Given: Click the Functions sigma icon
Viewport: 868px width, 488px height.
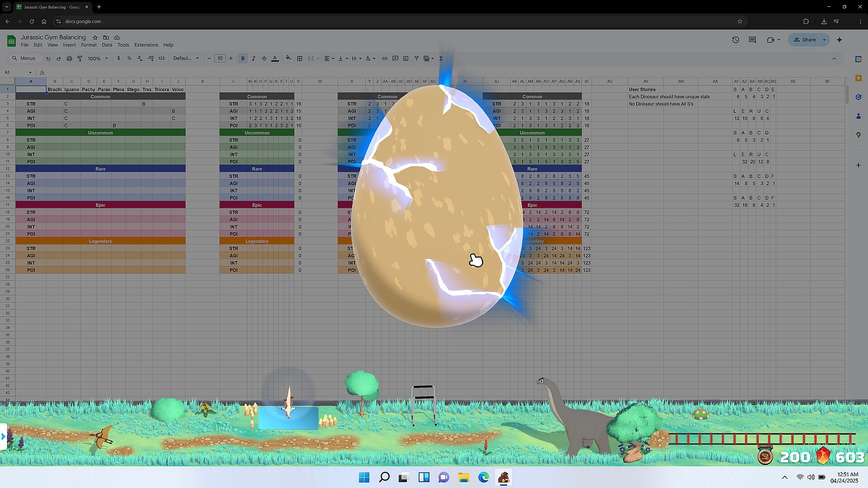Looking at the screenshot, I should coord(441,58).
